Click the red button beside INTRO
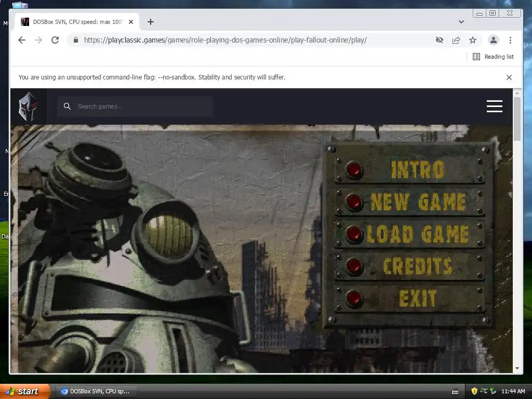The image size is (532, 399). 354,169
